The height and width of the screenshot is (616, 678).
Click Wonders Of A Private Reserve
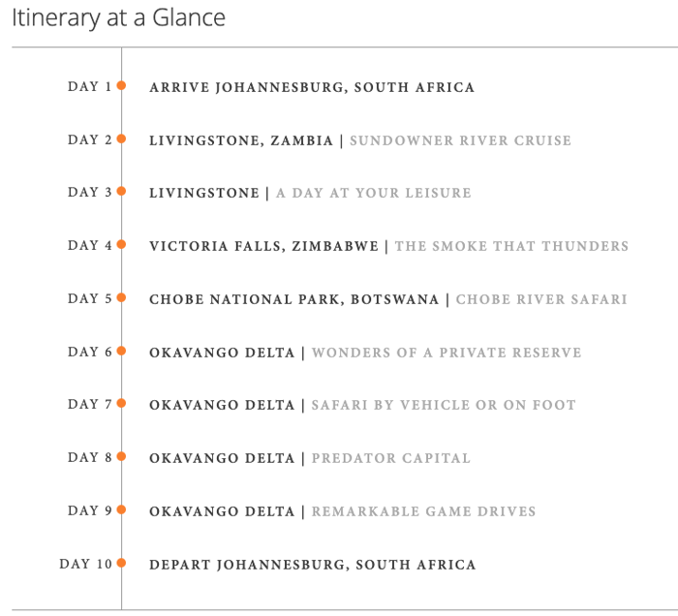click(x=447, y=353)
